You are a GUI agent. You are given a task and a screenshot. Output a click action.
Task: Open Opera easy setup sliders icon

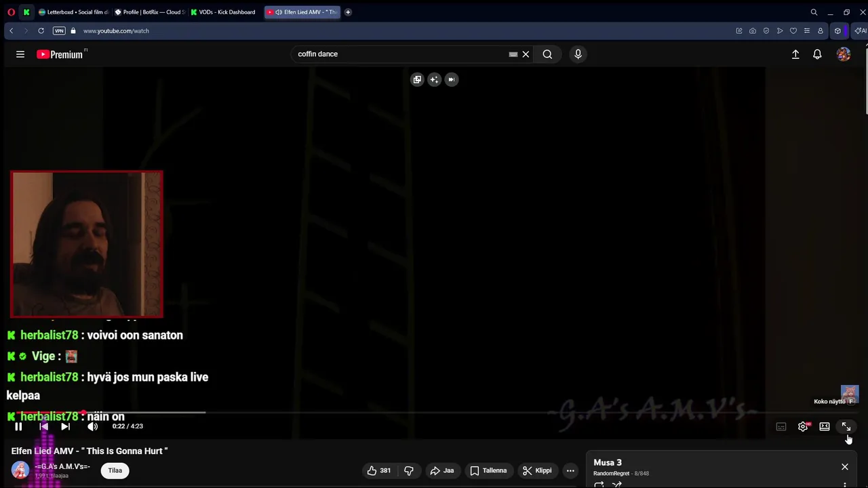(807, 30)
